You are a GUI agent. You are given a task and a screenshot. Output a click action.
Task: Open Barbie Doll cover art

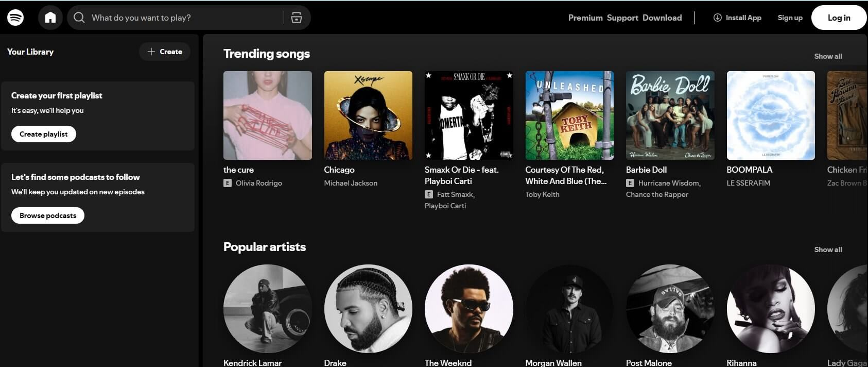670,115
